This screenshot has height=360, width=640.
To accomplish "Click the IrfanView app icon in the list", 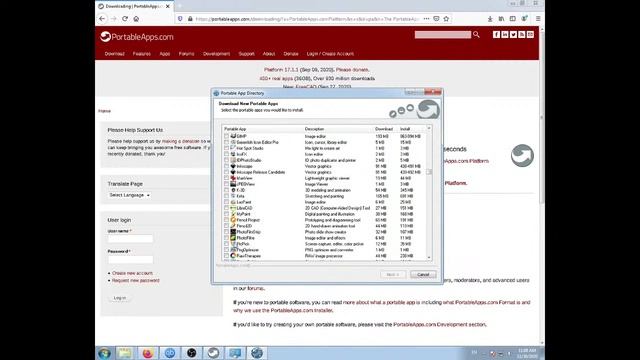I will coord(233,178).
